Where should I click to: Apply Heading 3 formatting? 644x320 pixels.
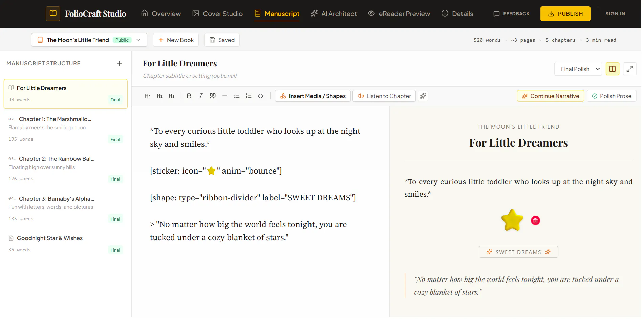click(x=172, y=96)
